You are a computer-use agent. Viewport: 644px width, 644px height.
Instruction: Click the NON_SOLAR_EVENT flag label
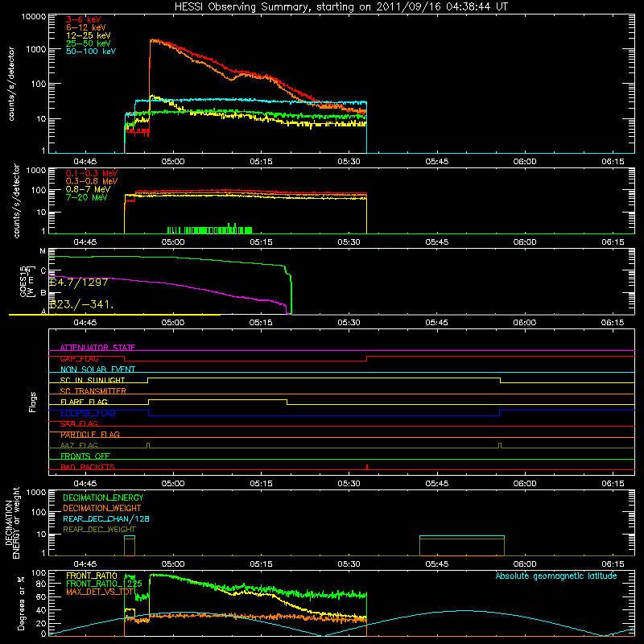coord(97,369)
